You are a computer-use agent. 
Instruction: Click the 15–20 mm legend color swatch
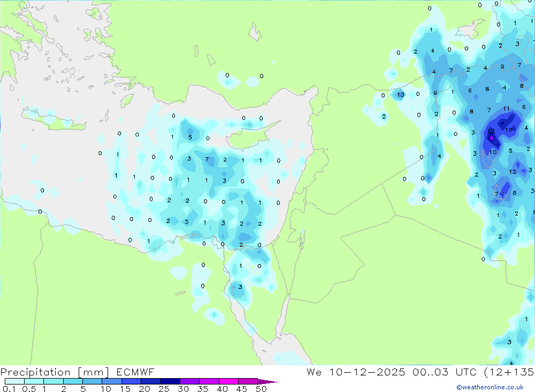coord(131,381)
